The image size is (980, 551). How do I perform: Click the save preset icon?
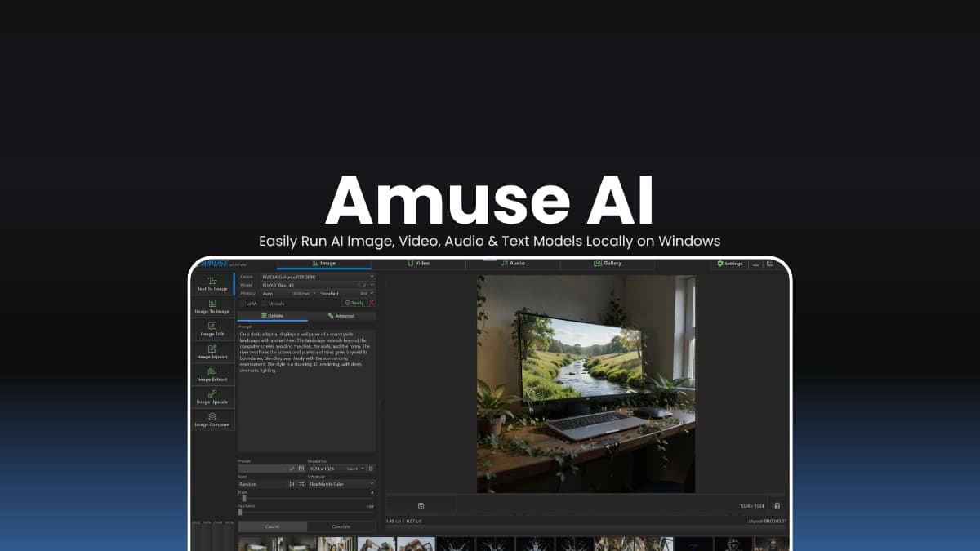pos(301,469)
